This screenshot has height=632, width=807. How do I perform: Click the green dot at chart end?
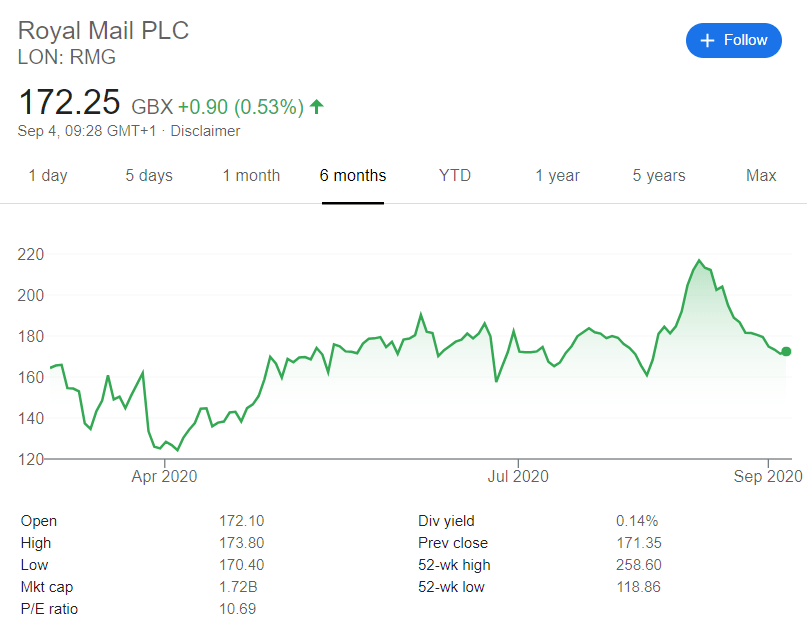[786, 351]
